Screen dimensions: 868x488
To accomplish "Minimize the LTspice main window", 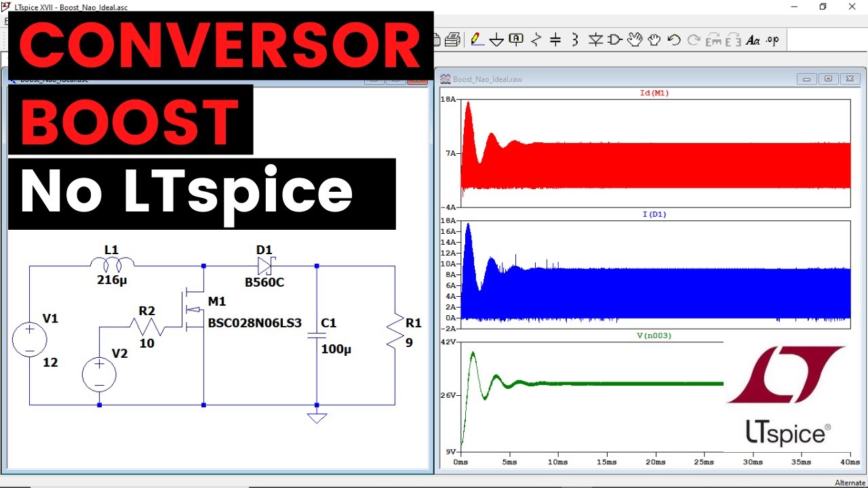I will [x=793, y=7].
